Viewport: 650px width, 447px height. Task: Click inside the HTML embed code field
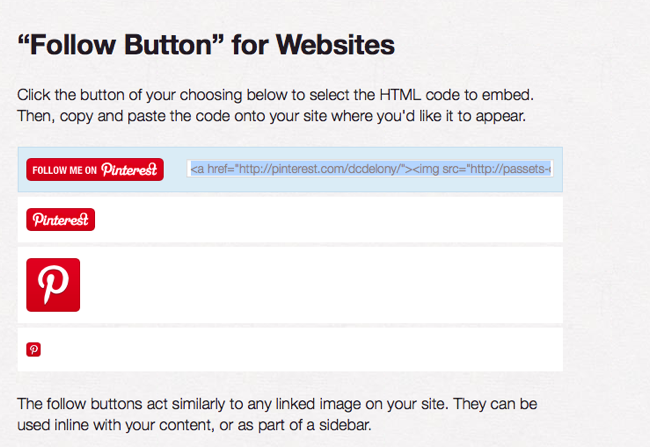(370, 169)
